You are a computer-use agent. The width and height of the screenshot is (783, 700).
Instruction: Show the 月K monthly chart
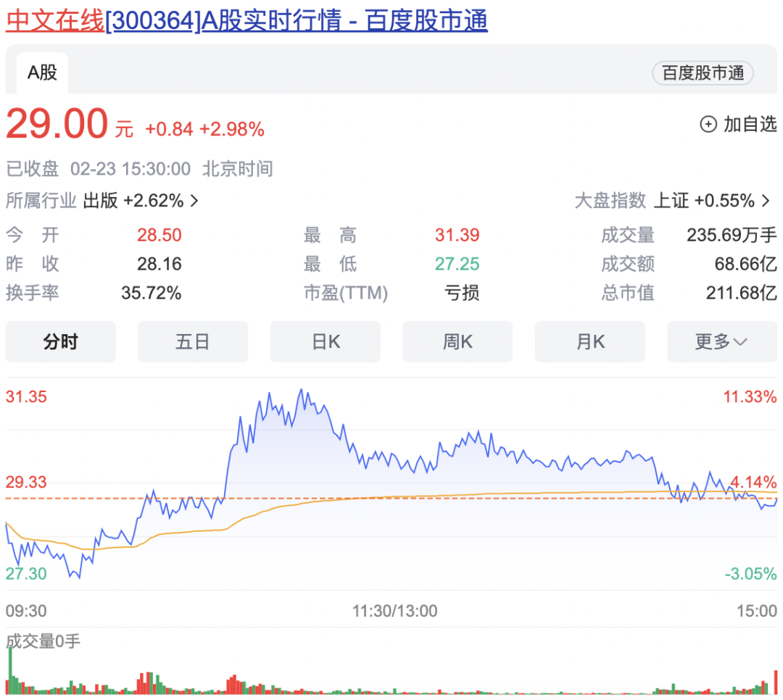(589, 341)
